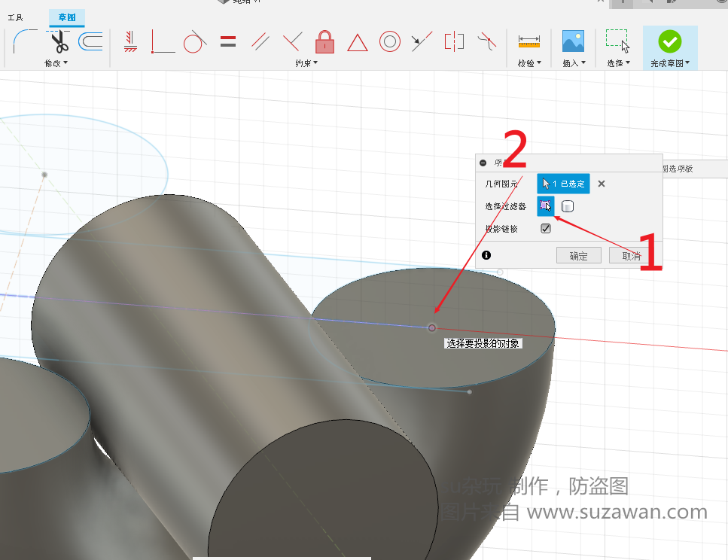Activate the Trim scissors tool

59,42
